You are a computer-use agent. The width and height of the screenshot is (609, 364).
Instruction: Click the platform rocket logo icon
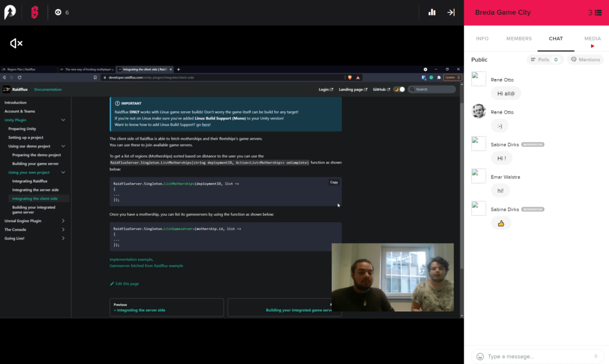10,12
